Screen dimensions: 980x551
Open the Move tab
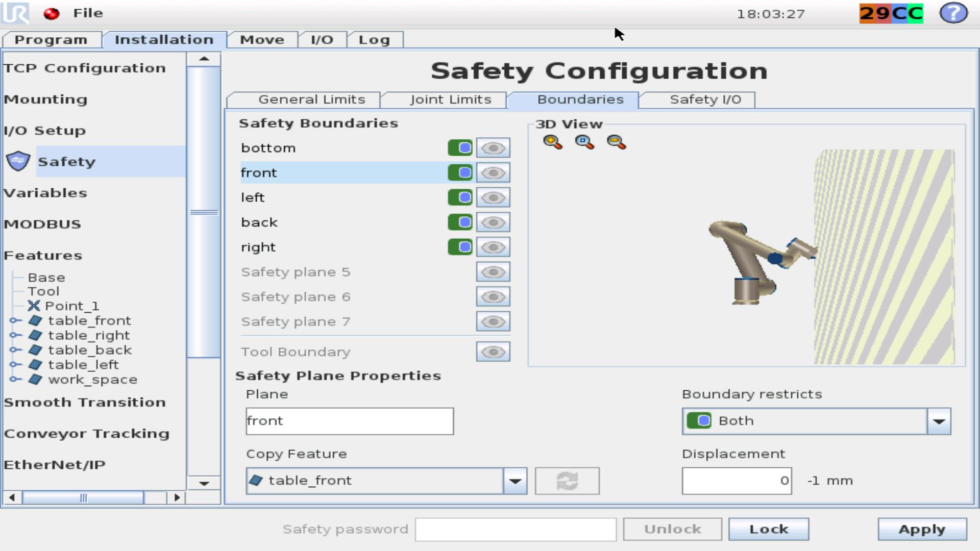pyautogui.click(x=262, y=40)
